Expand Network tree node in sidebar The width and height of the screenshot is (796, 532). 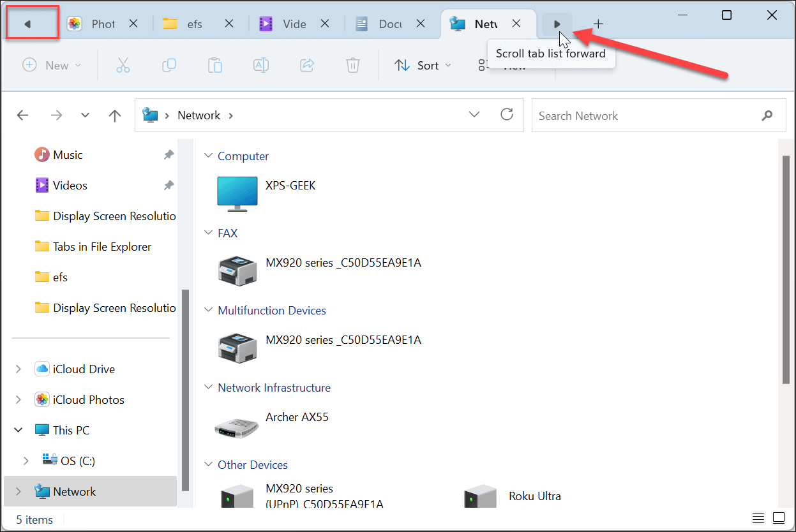pos(19,492)
